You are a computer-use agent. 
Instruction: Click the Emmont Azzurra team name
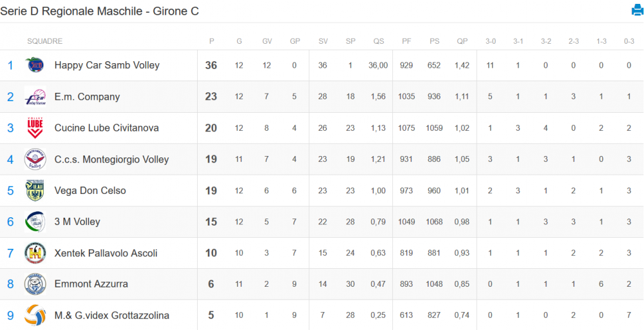[91, 284]
